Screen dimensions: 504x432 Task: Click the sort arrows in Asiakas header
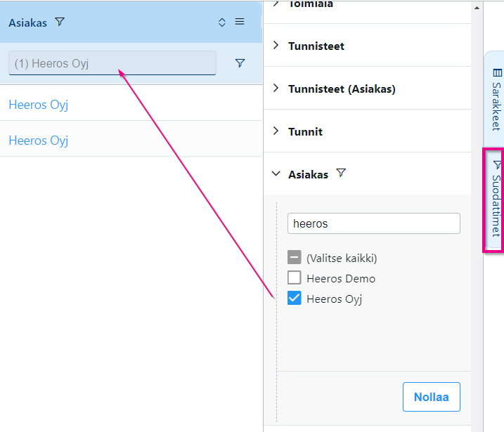coord(222,22)
